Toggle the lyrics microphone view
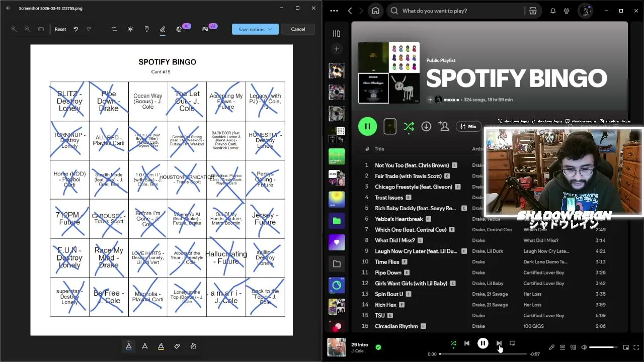The image size is (644, 362). (551, 347)
